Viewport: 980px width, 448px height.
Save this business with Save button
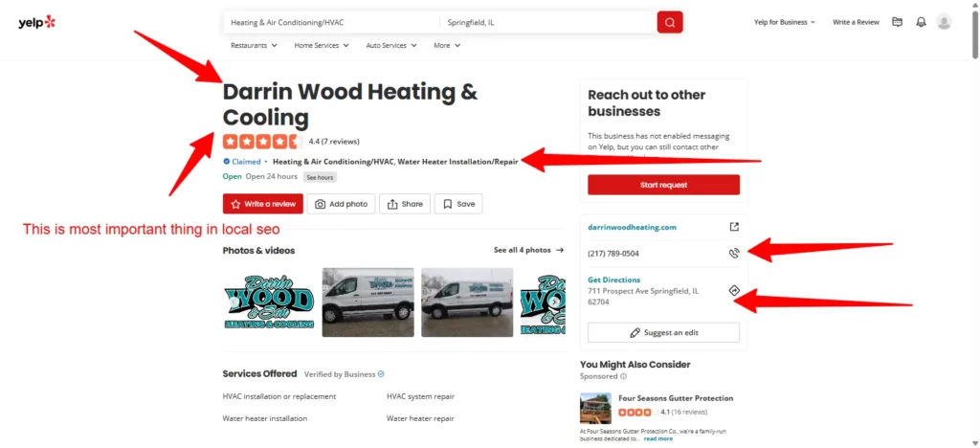click(x=458, y=204)
